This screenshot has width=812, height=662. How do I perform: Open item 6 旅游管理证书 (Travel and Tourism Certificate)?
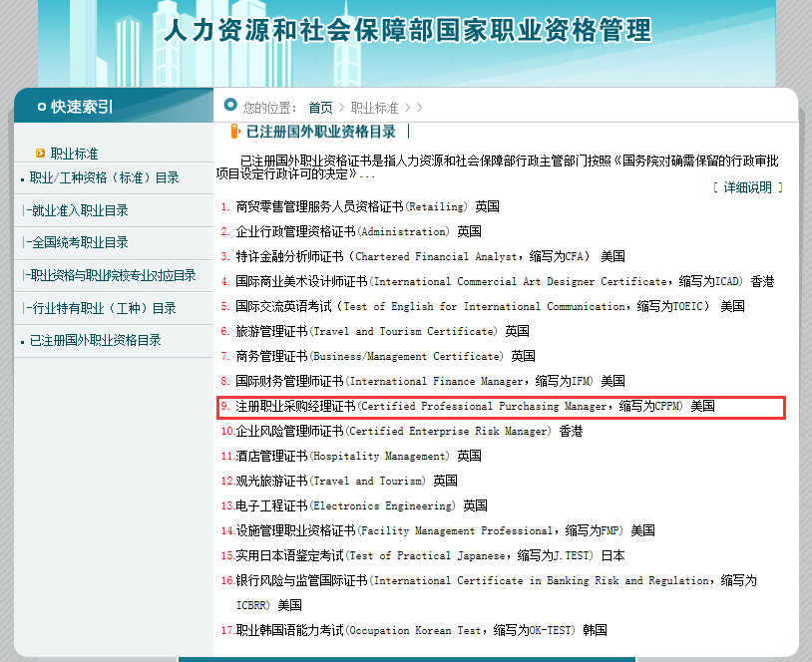point(382,331)
